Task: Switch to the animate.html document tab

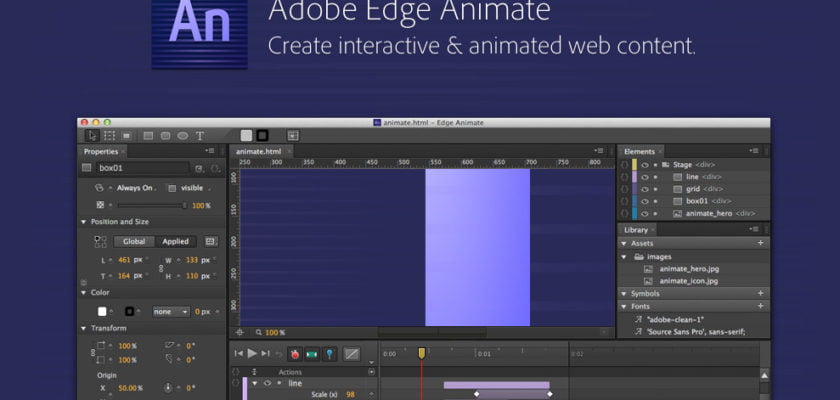Action: point(260,152)
